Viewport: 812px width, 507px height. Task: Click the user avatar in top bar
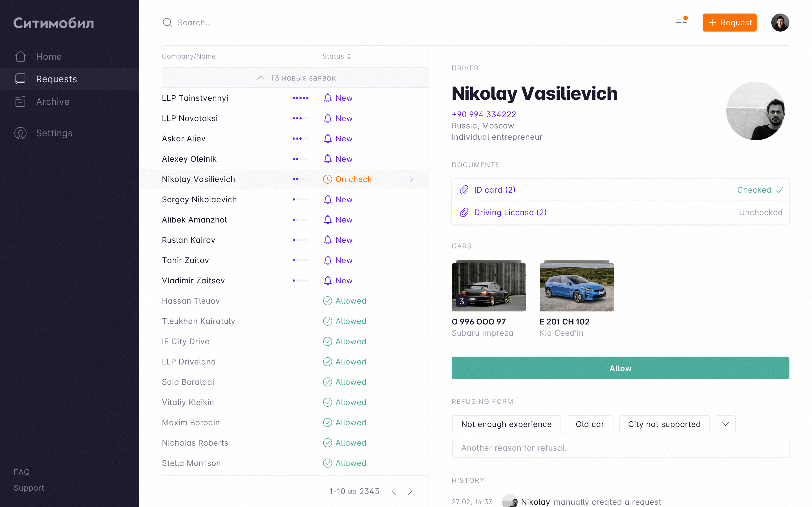(780, 23)
